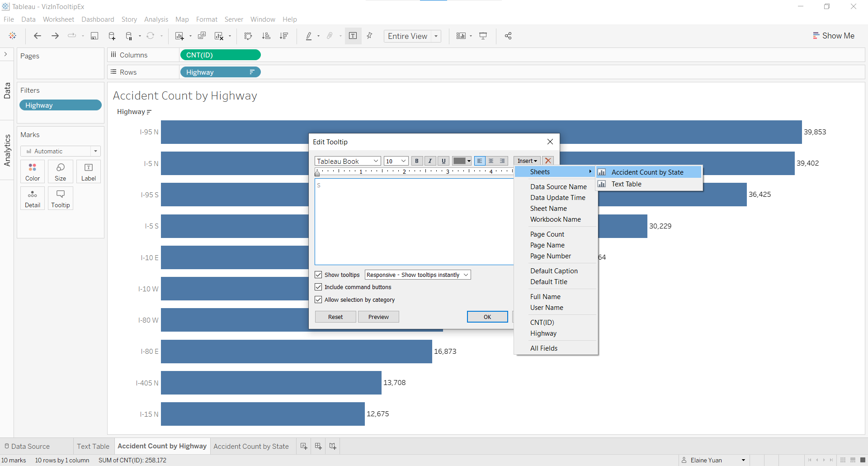Click the Save icon in toolbar

coord(94,36)
